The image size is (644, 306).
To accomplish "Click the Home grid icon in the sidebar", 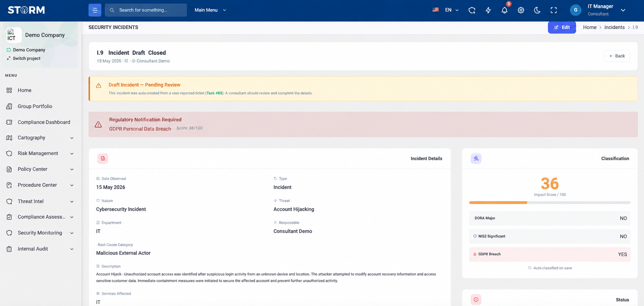I will tap(9, 90).
